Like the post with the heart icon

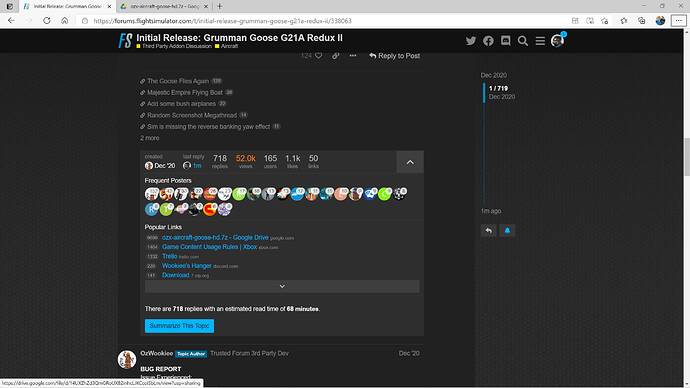[x=319, y=56]
